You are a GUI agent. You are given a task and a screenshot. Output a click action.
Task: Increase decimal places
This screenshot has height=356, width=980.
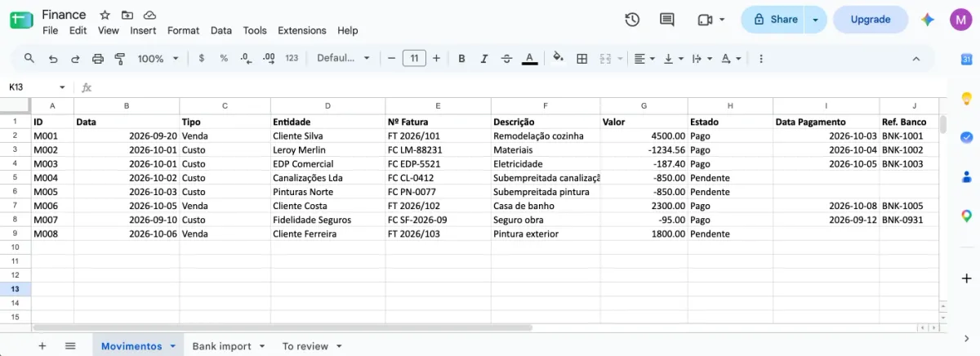coord(269,59)
